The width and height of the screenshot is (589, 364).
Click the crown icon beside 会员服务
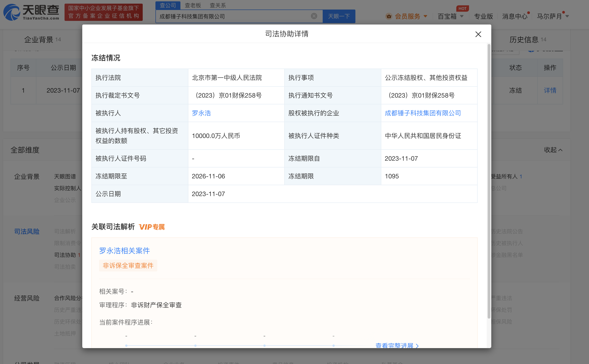tap(389, 16)
